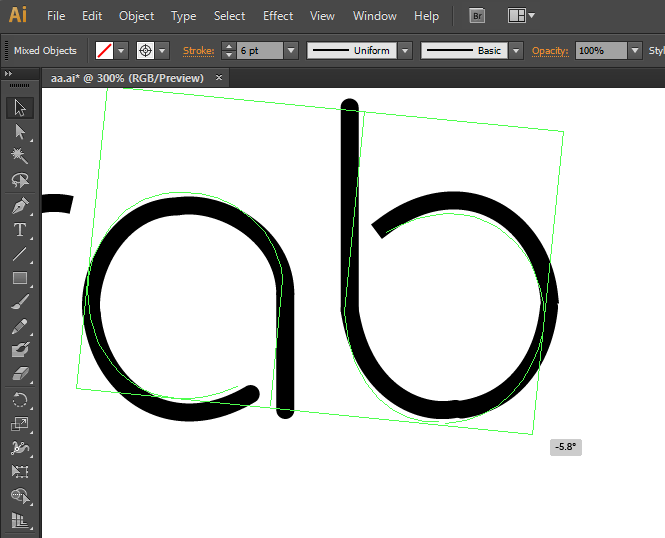Image resolution: width=665 pixels, height=538 pixels.
Task: Click the stroke weight 6 pt field
Action: pyautogui.click(x=260, y=51)
